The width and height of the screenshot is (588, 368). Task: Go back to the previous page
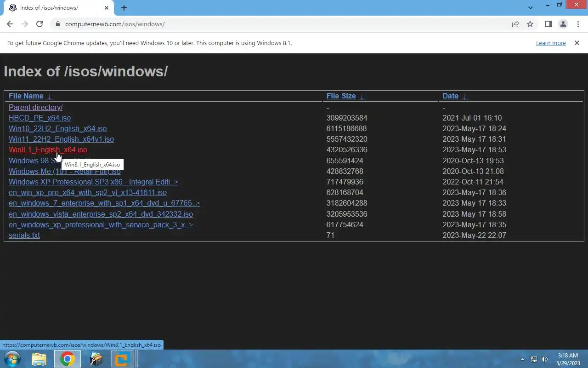tap(10, 24)
